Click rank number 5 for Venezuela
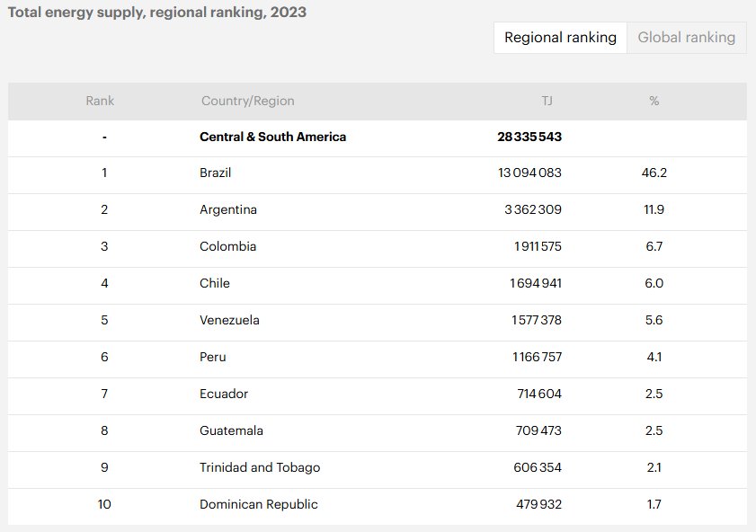This screenshot has width=756, height=532. [104, 320]
